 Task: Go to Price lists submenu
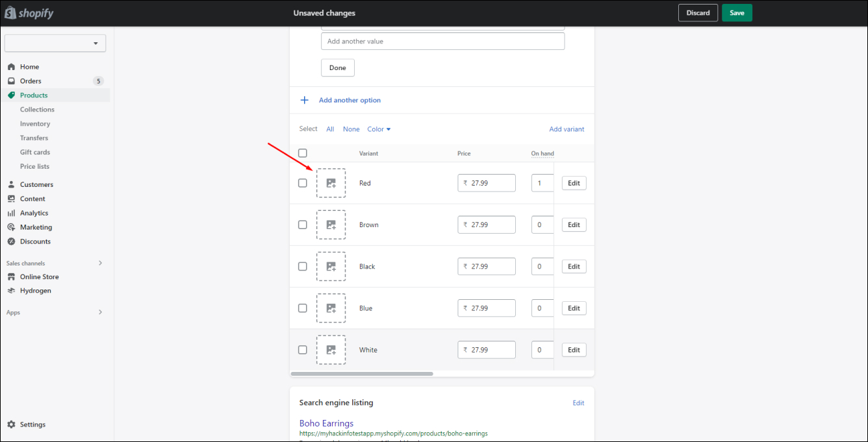(34, 167)
